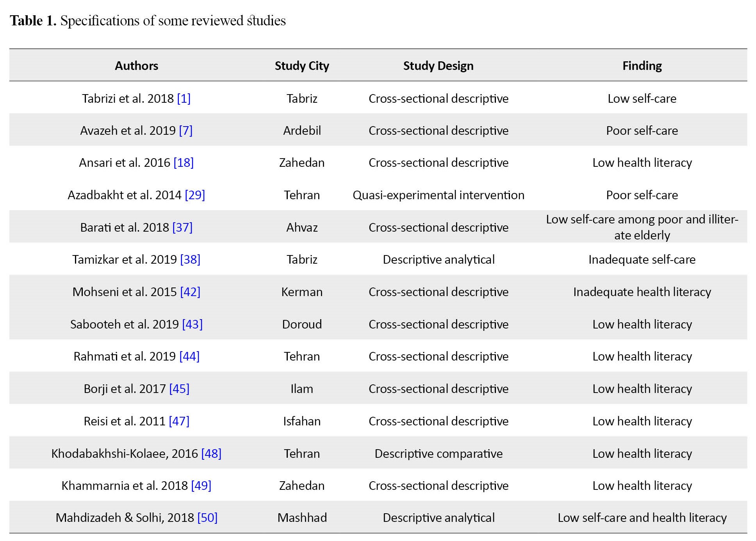Screen dimensions: 756x541
Task: Click 'Tabrizi et al. 2018' author text
Action: pyautogui.click(x=128, y=98)
